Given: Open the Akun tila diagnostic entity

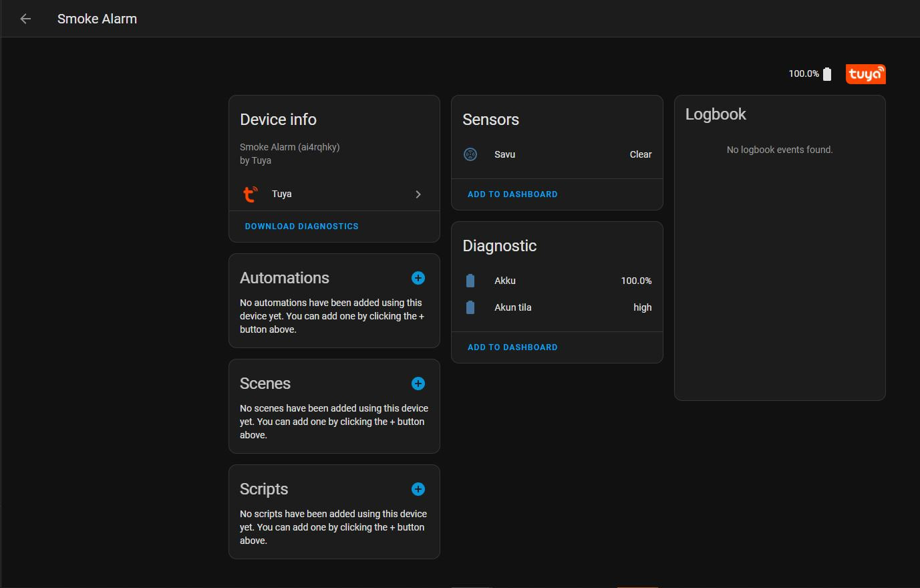Looking at the screenshot, I should pyautogui.click(x=557, y=307).
